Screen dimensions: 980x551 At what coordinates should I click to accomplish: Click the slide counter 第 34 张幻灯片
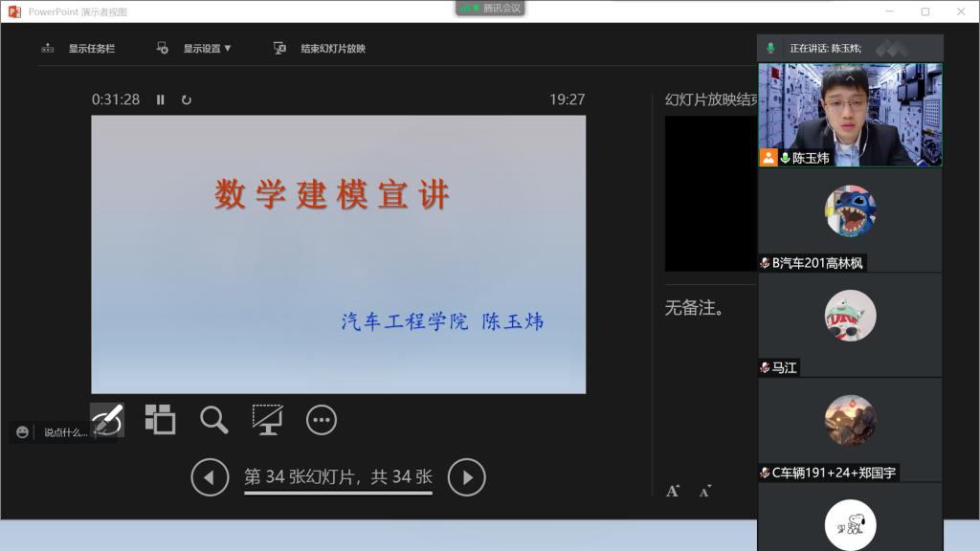338,477
